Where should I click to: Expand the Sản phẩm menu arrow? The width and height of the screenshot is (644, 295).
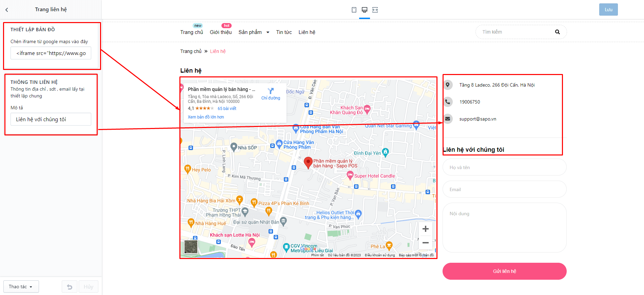268,32
